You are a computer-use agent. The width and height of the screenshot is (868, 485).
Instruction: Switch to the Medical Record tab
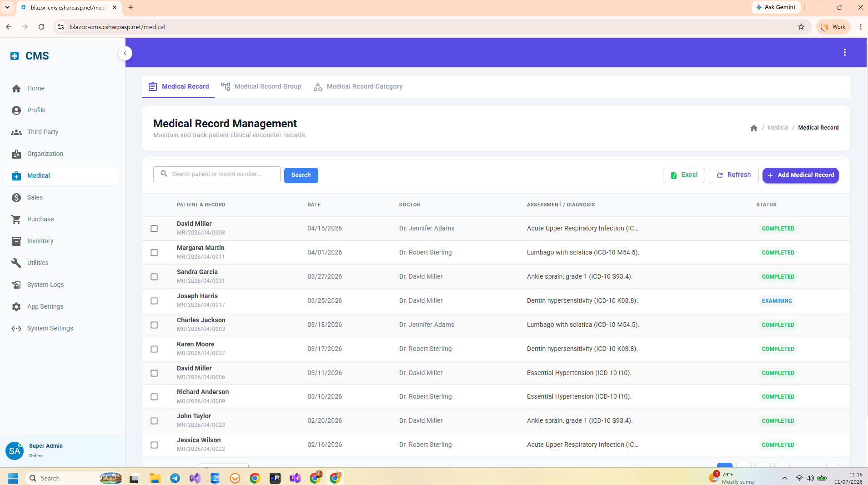tap(178, 86)
